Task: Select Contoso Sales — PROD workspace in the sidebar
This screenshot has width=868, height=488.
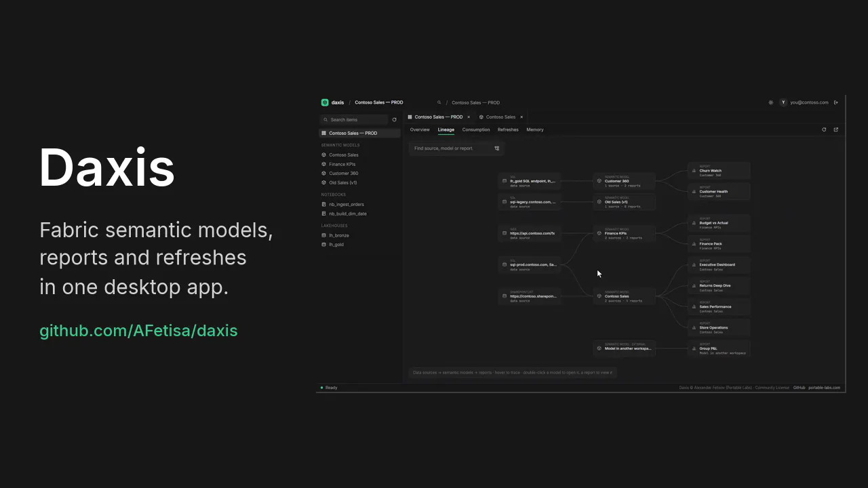Action: 359,133
